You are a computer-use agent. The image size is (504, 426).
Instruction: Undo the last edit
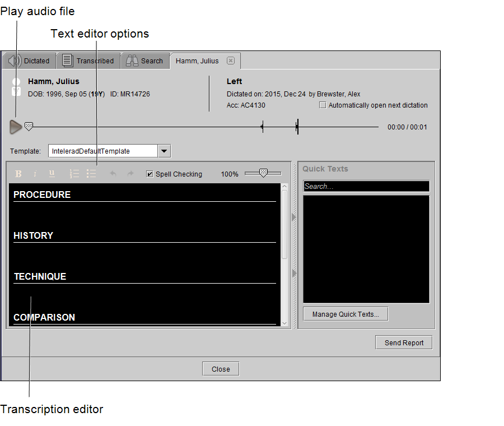click(114, 174)
